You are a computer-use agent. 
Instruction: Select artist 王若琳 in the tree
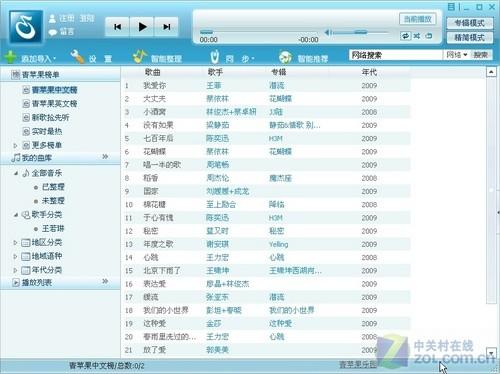53,229
